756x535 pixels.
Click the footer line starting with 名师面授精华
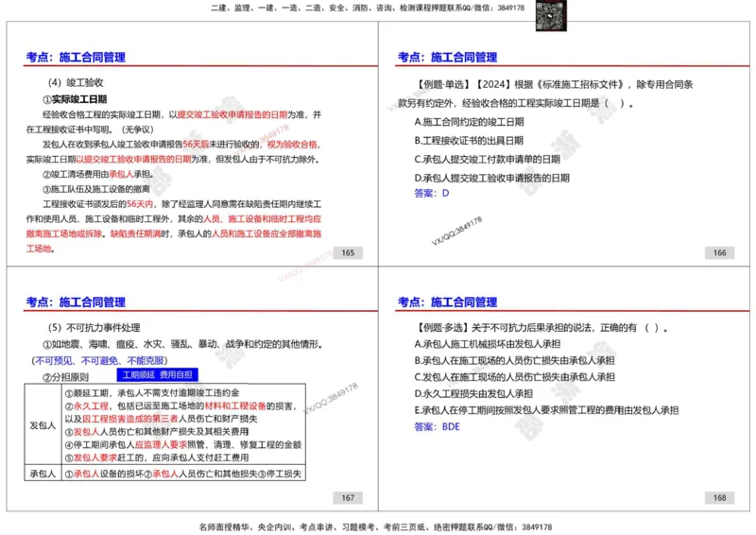pos(375,526)
